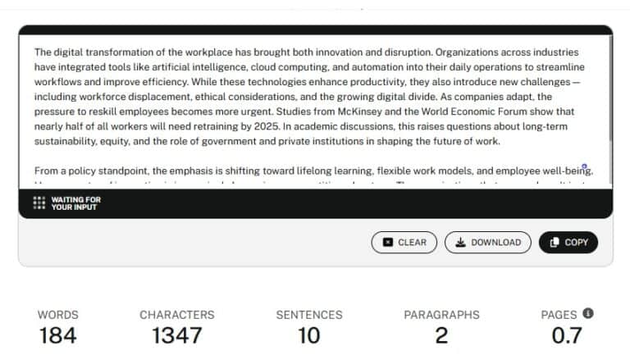Click the info icon beside Pages
Image resolution: width=630 pixels, height=364 pixels.
(588, 313)
